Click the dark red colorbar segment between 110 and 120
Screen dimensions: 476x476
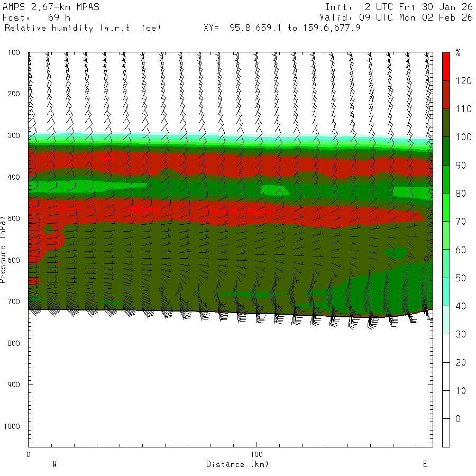tap(446, 95)
